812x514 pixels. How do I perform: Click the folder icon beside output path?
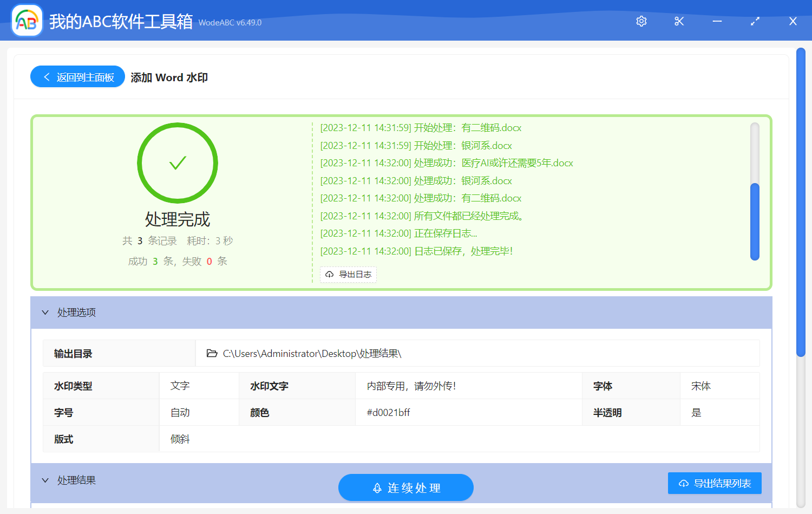(x=212, y=354)
